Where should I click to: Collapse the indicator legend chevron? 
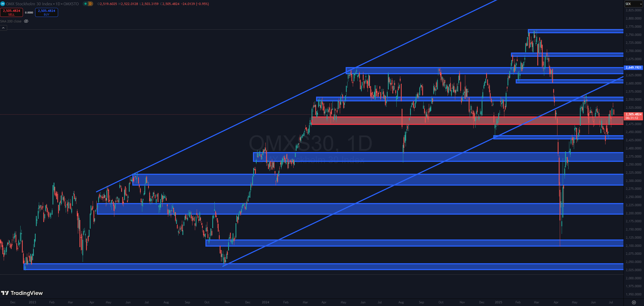pos(3,28)
